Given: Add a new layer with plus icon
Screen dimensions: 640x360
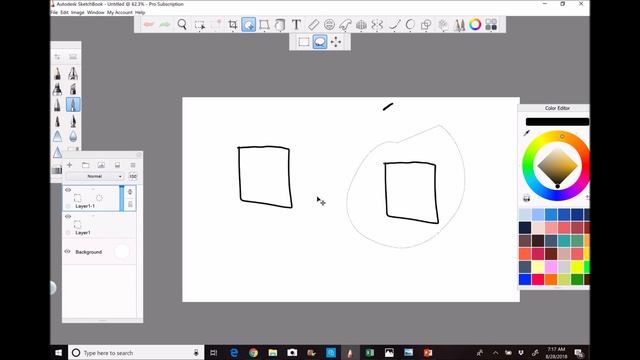Looking at the screenshot, I should pyautogui.click(x=69, y=165).
